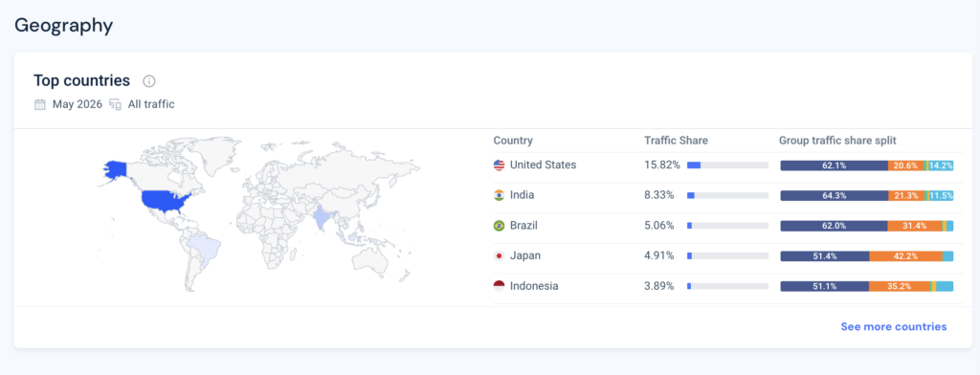980x375 pixels.
Task: Click the devices icon before All traffic
Action: (x=115, y=104)
